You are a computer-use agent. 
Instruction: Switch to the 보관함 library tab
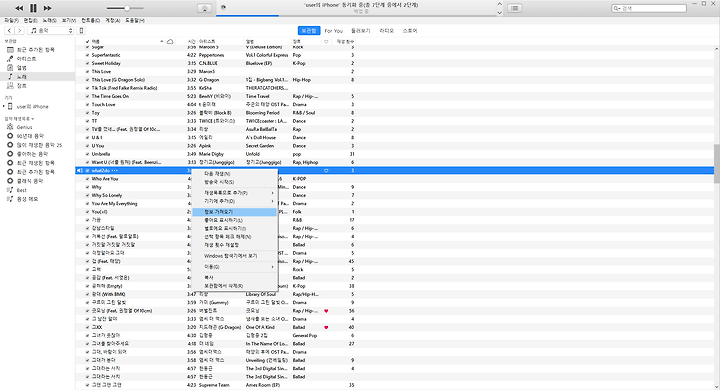[309, 31]
